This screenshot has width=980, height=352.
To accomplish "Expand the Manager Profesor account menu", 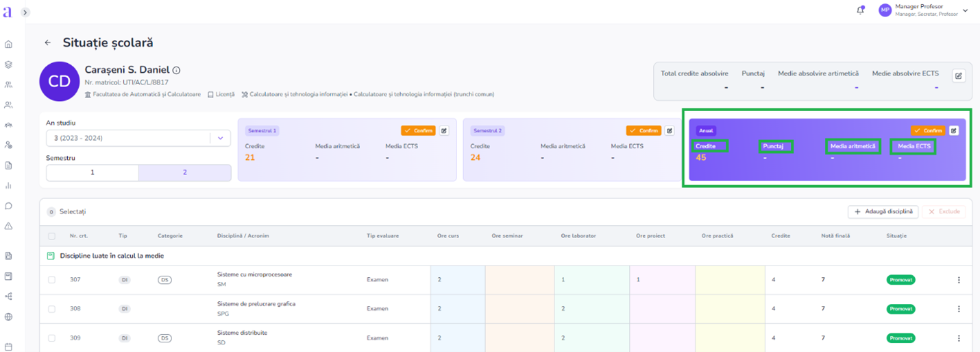I will click(965, 10).
